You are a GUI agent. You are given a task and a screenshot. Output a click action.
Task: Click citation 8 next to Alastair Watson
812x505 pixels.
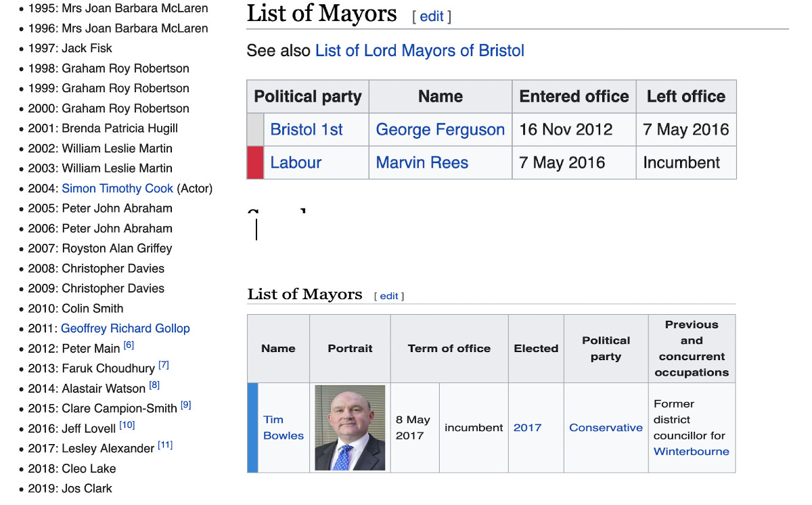pyautogui.click(x=154, y=385)
